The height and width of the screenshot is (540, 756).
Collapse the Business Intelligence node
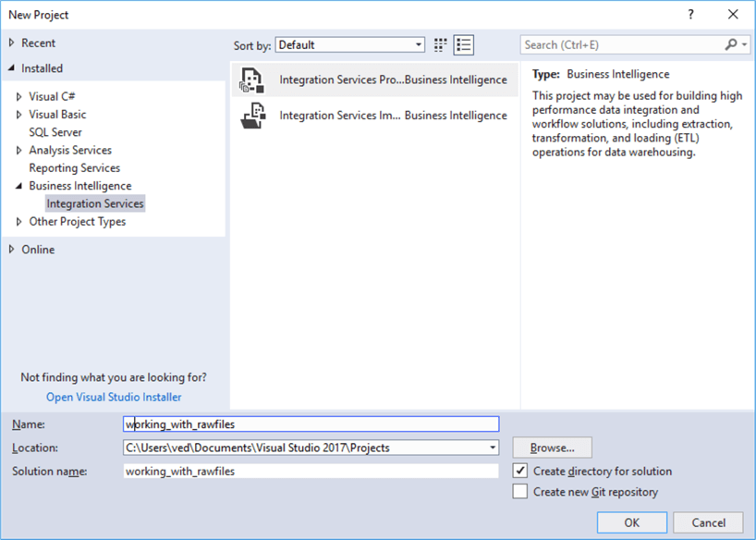[x=18, y=186]
